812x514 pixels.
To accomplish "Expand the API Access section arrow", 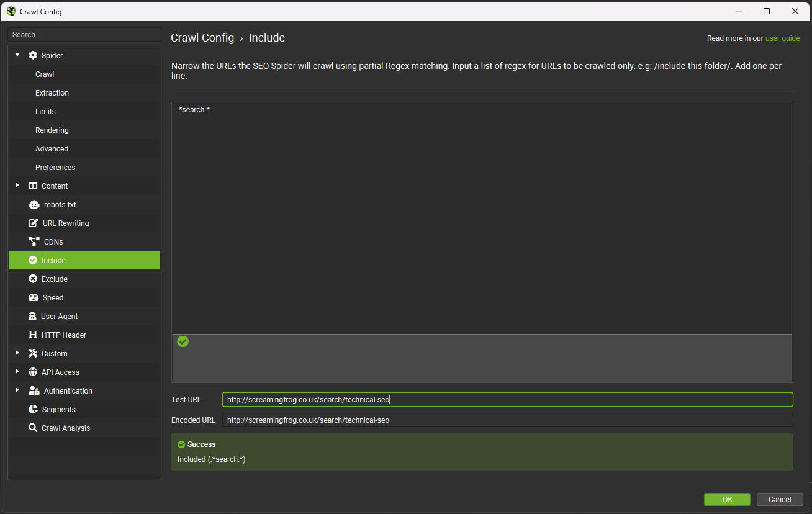I will pyautogui.click(x=17, y=372).
